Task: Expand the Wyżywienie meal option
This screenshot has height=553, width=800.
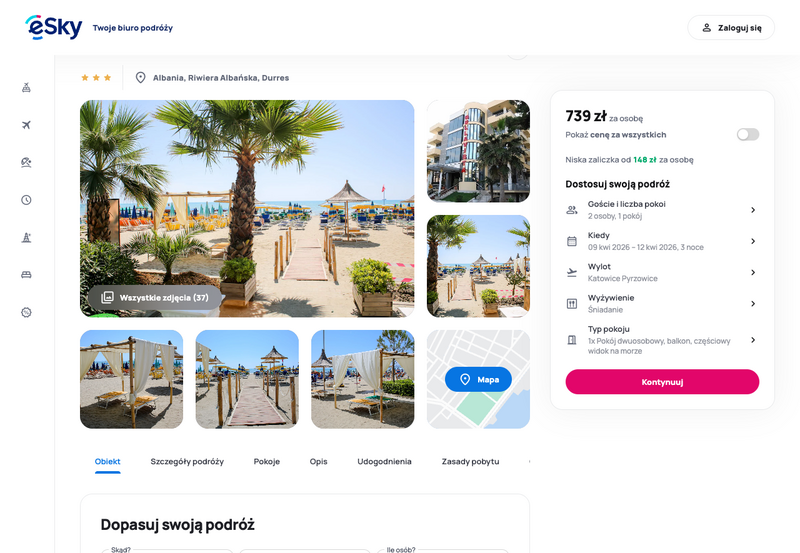Action: (x=662, y=304)
